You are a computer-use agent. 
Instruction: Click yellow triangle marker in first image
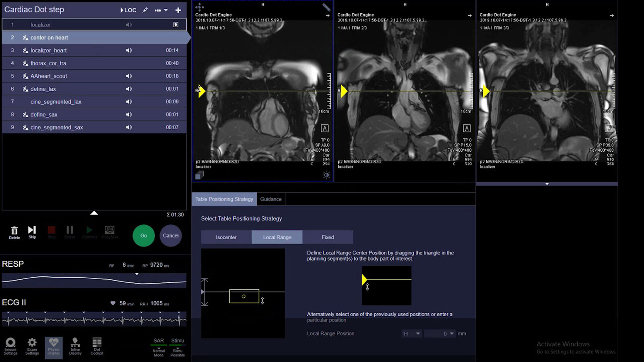coord(202,91)
